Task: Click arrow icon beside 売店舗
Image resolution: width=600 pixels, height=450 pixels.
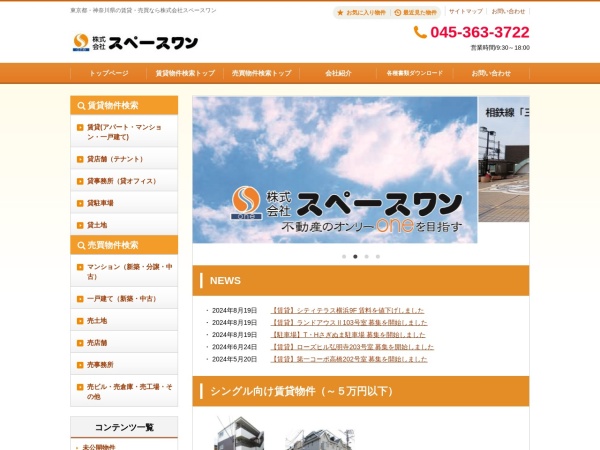Action: point(80,343)
